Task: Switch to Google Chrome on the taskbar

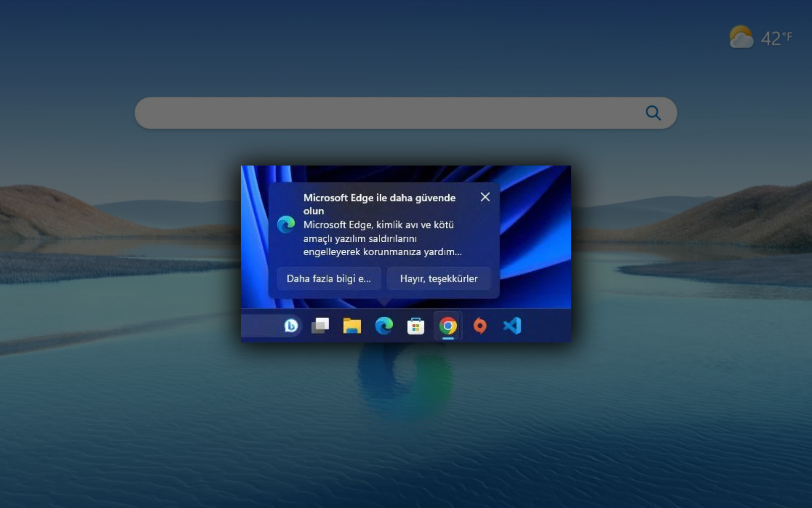Action: coord(448,326)
